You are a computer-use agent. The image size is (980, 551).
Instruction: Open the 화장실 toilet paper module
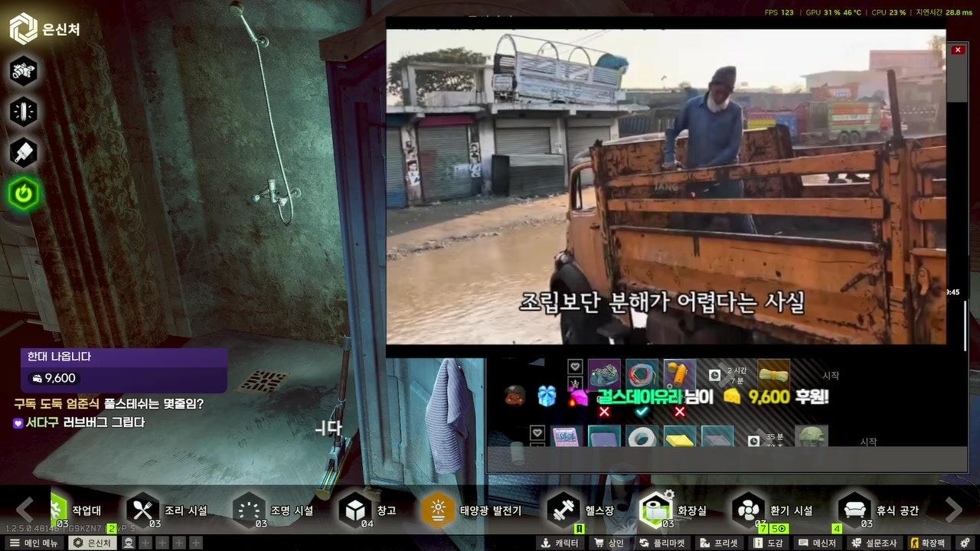tap(674, 510)
